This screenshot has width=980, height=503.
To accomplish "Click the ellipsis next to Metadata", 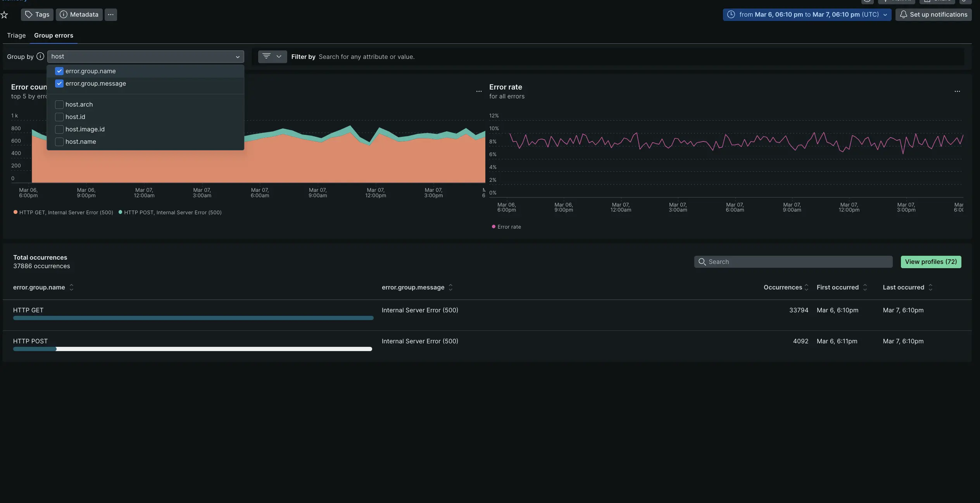I will (110, 15).
